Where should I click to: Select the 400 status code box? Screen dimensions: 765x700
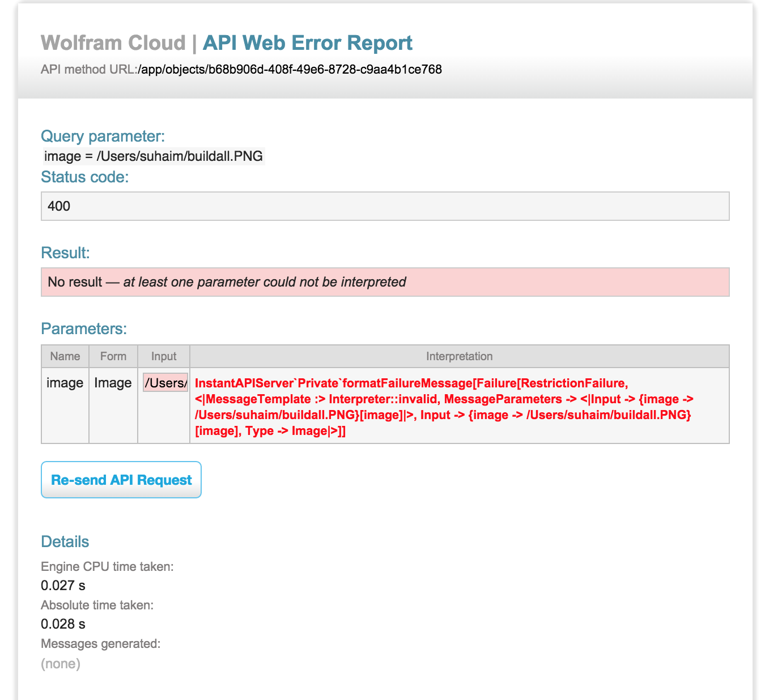pos(385,206)
